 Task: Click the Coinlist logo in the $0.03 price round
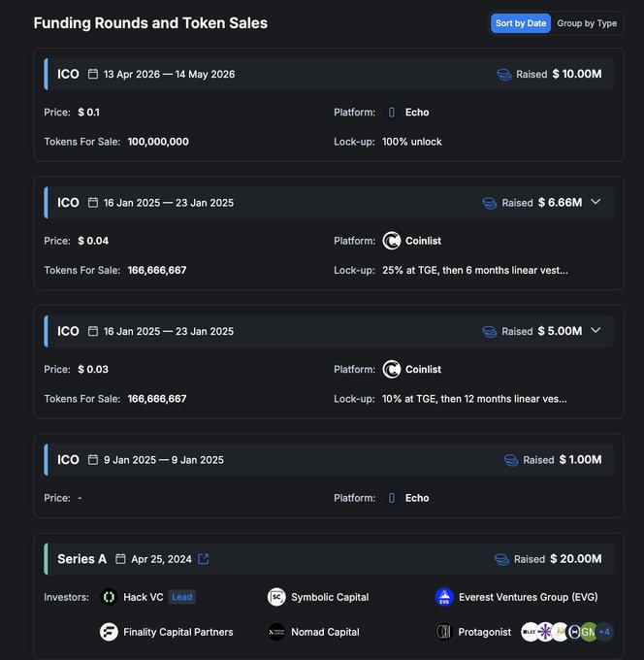[392, 369]
